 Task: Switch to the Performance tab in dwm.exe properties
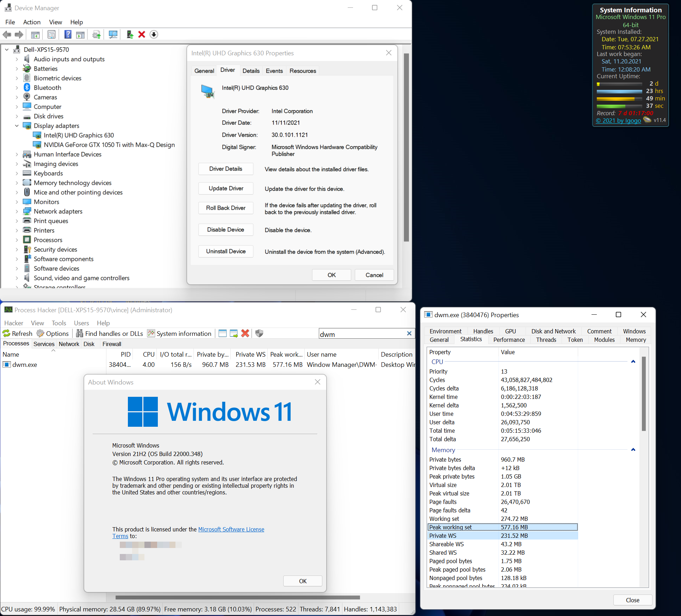coord(509,339)
